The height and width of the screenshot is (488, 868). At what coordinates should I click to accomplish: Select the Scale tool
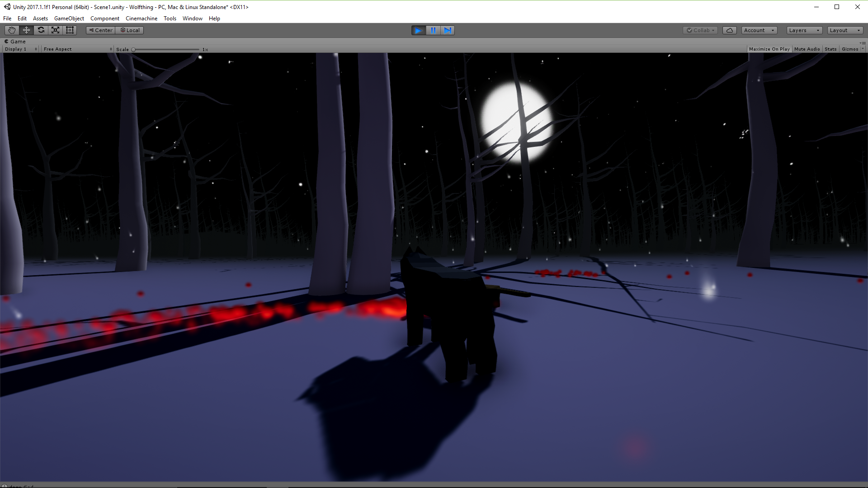pos(55,30)
